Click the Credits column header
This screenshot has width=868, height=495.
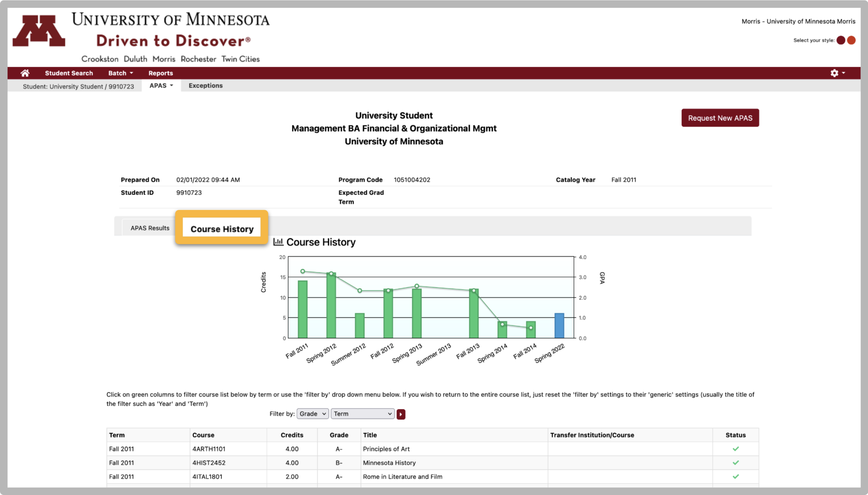292,435
